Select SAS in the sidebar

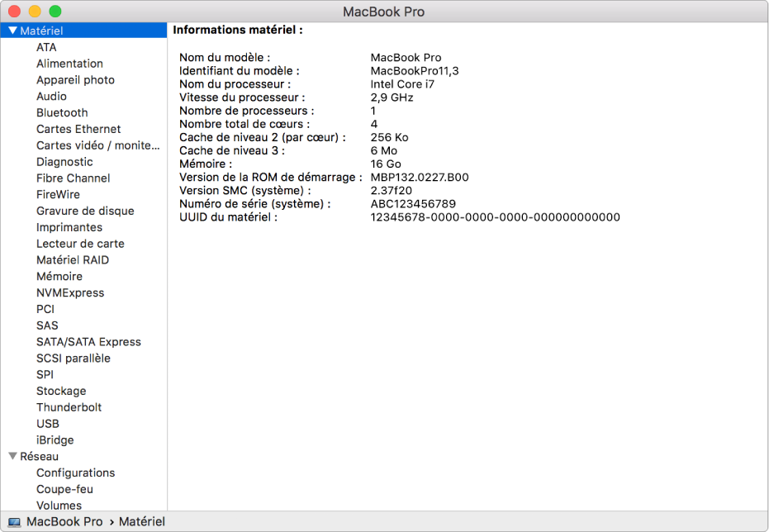point(47,325)
